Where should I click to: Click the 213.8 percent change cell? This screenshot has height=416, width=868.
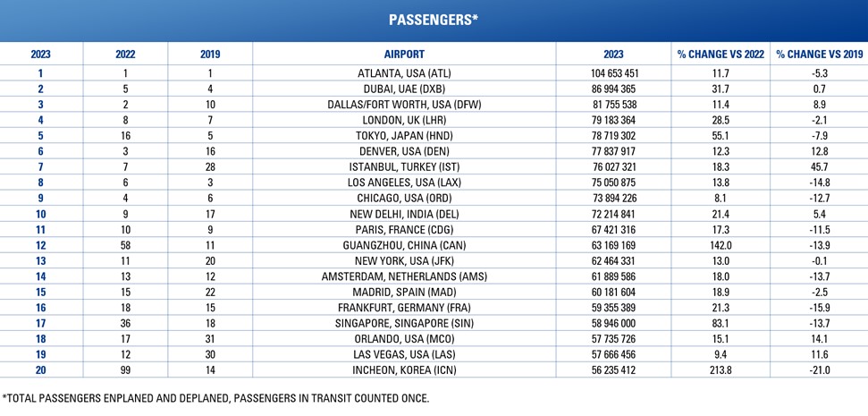[721, 370]
